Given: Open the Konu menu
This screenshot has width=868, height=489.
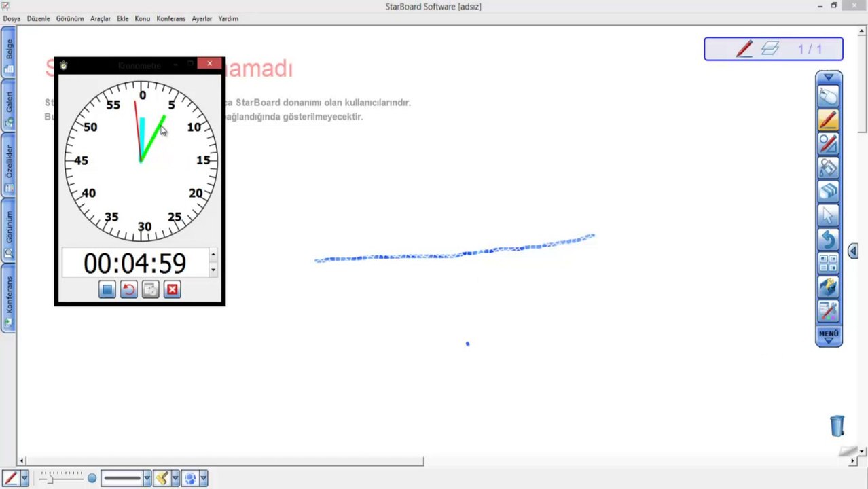Looking at the screenshot, I should click(x=142, y=18).
